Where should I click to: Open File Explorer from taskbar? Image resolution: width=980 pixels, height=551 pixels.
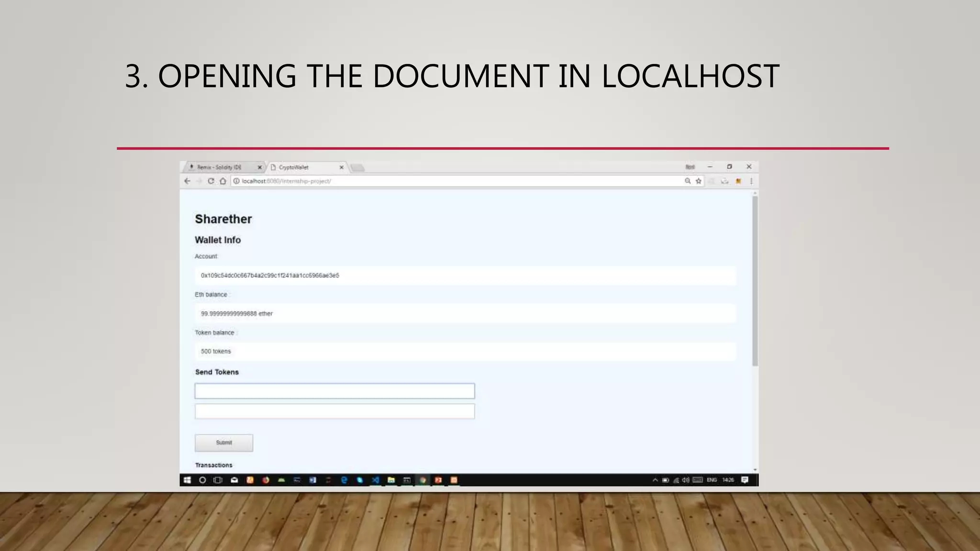(x=391, y=480)
